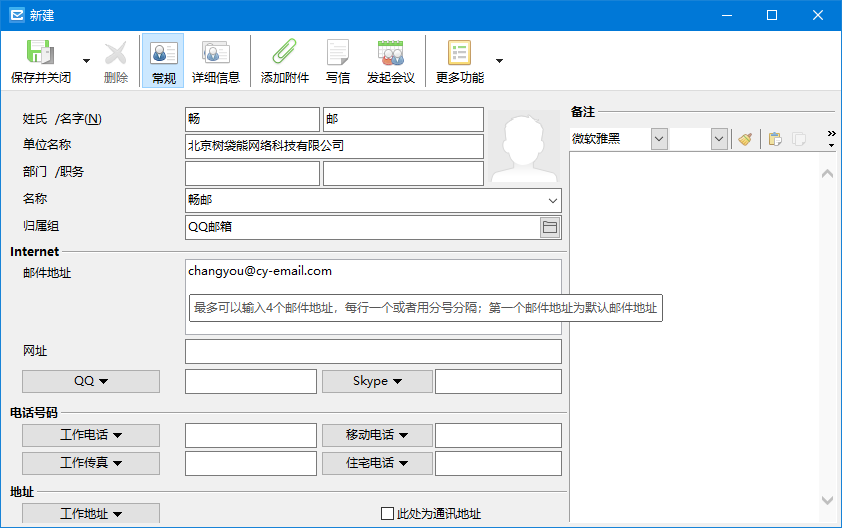Click the input field next to QQ
The image size is (842, 528).
click(x=251, y=381)
